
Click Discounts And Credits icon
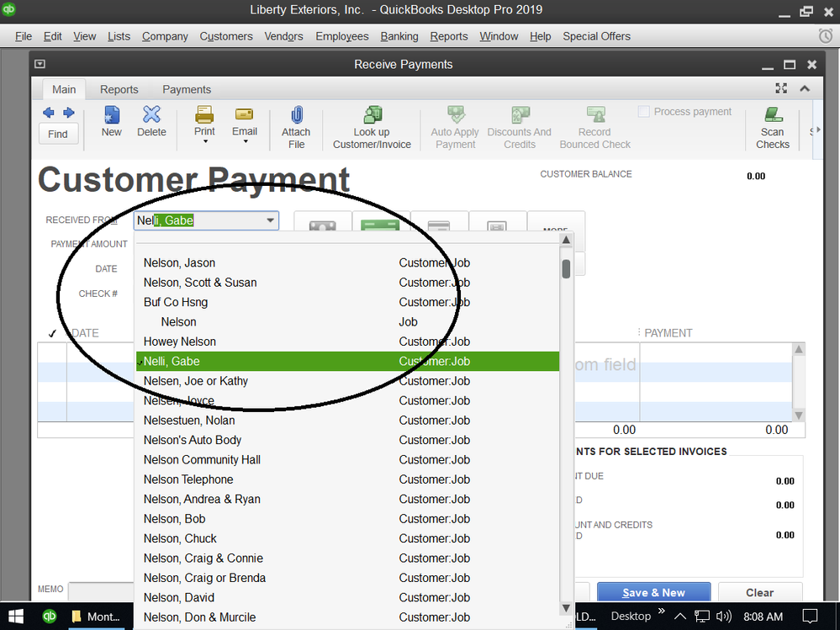[x=520, y=114]
